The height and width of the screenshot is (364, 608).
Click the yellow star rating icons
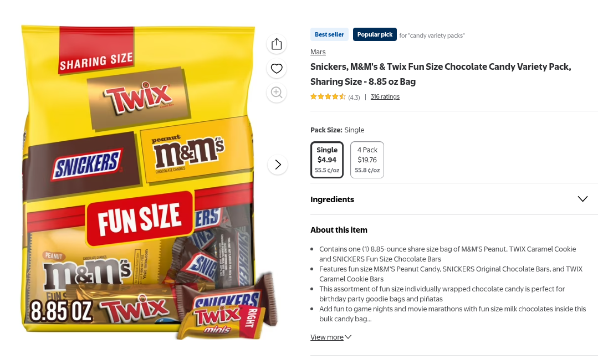click(x=328, y=96)
